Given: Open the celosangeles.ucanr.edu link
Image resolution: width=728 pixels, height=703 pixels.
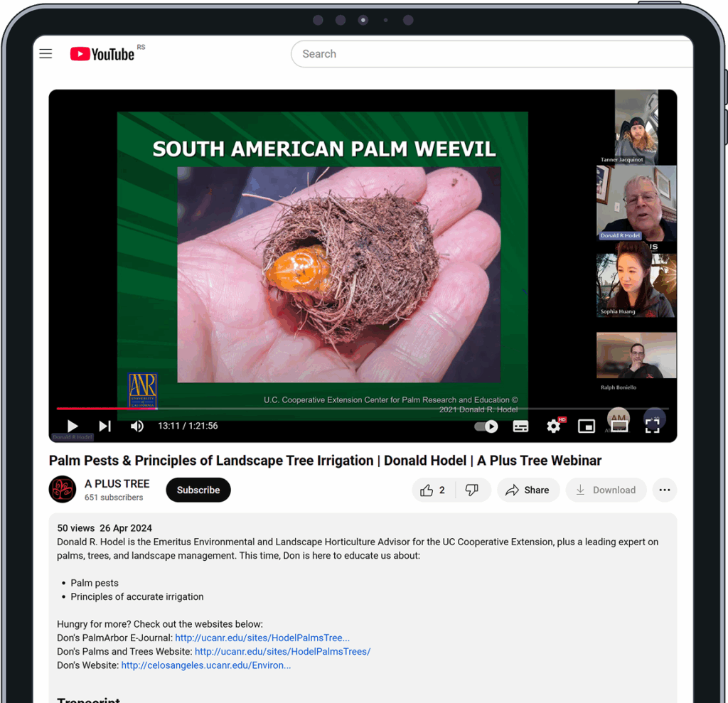Looking at the screenshot, I should coord(206,665).
